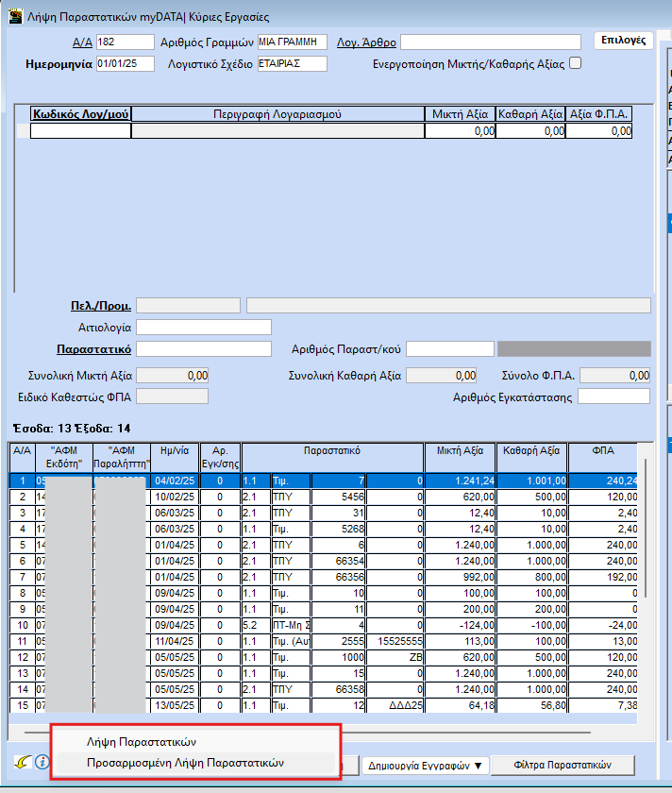
Task: Choose Προσαρμοσμένη Λήψη Παραστατικών menu entry
Action: click(x=185, y=763)
